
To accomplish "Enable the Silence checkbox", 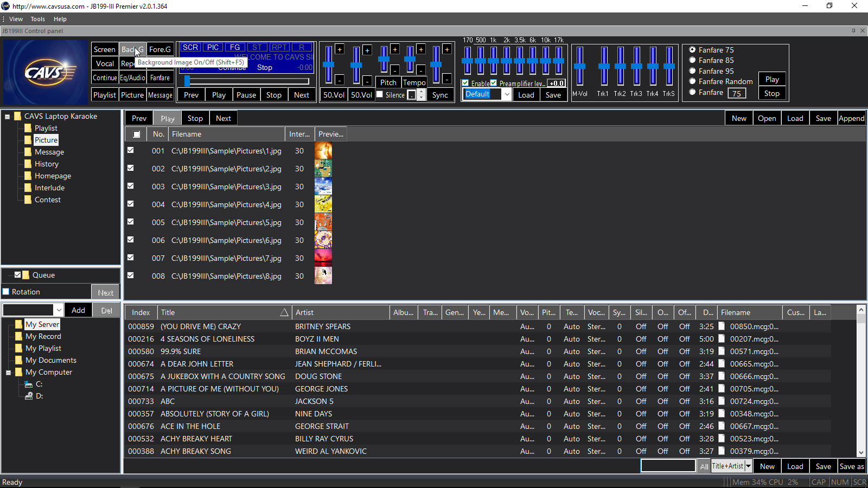I will click(x=380, y=94).
